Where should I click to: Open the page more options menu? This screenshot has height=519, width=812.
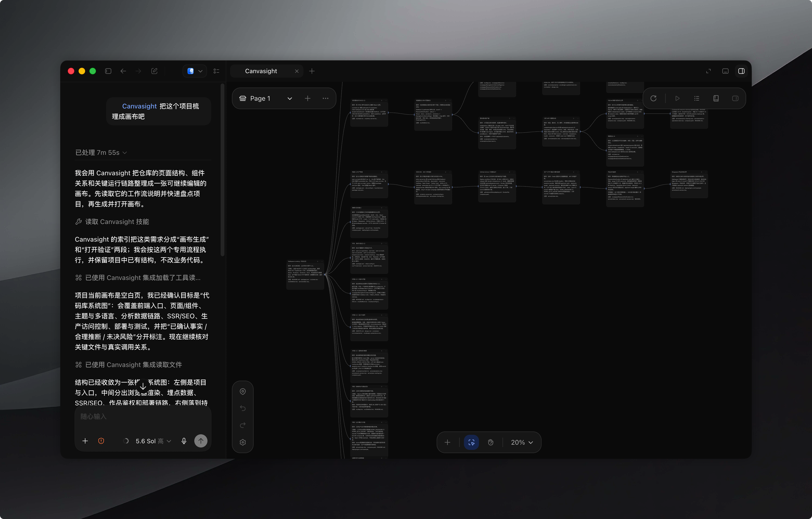[x=325, y=99]
